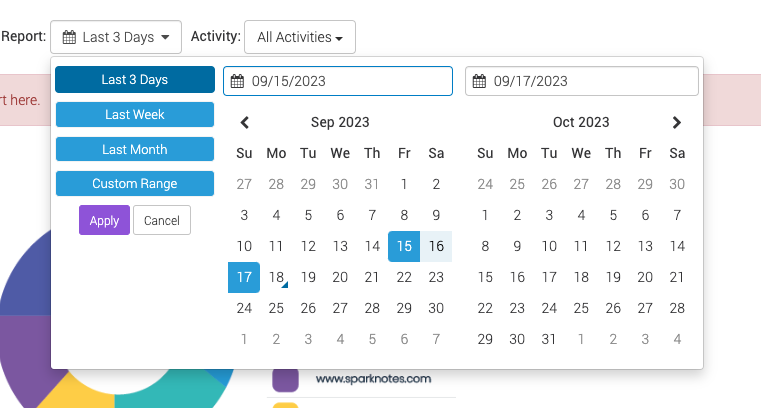Pick the highlighted Last 3 Days preset
This screenshot has width=761, height=408.
(x=135, y=80)
